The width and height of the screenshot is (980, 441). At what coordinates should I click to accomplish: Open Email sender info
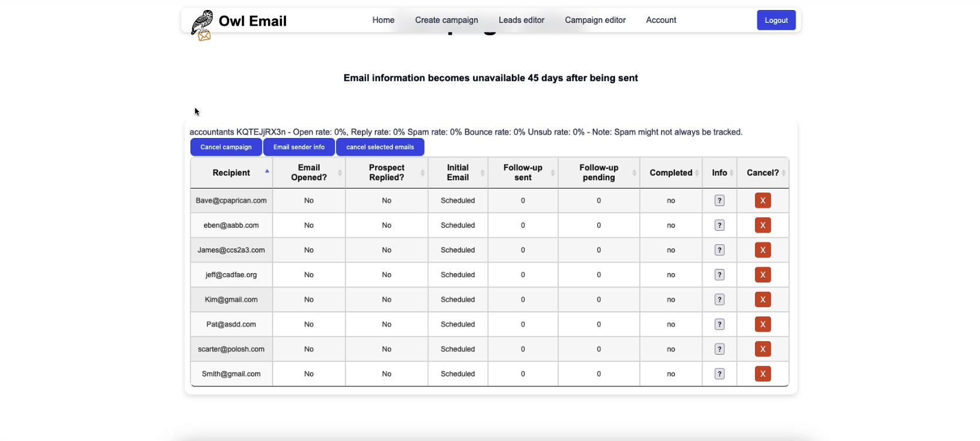pos(299,147)
